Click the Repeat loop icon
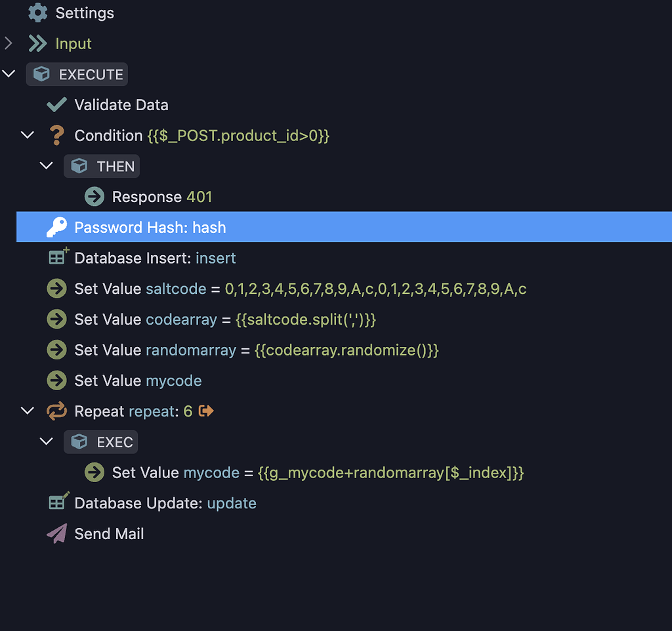The height and width of the screenshot is (631, 672). tap(56, 411)
